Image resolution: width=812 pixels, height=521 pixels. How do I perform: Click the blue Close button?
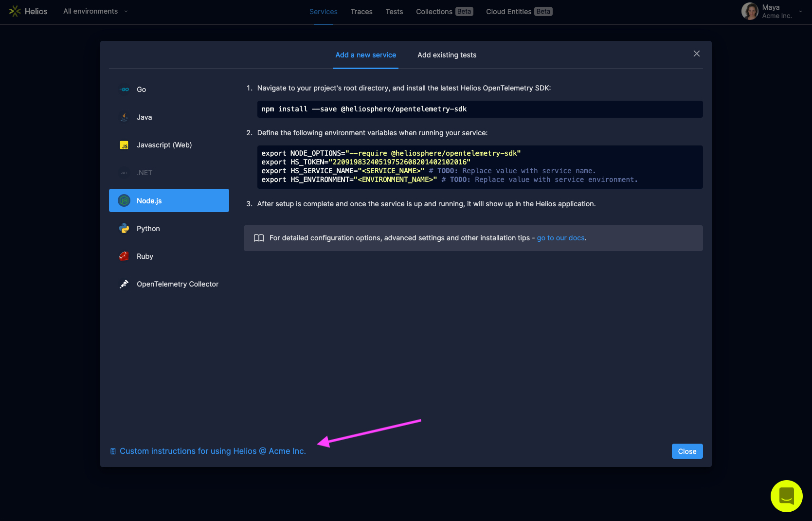point(687,451)
